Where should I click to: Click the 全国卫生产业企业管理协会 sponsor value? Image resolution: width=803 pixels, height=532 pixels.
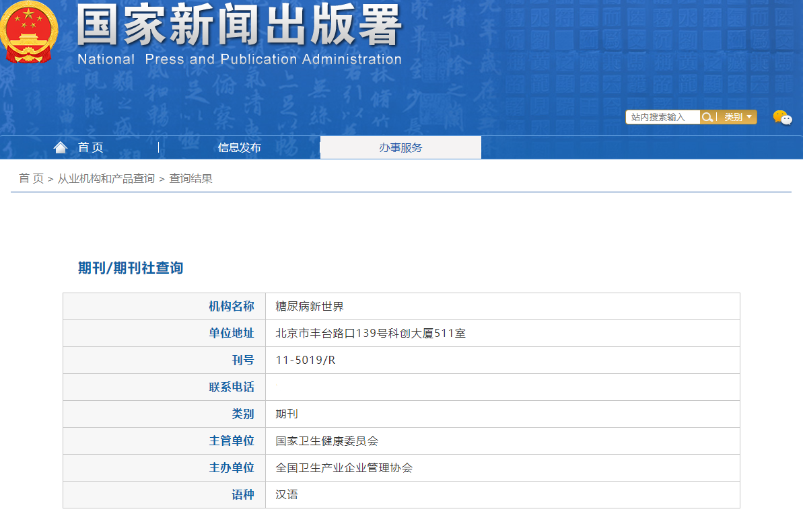coord(344,468)
